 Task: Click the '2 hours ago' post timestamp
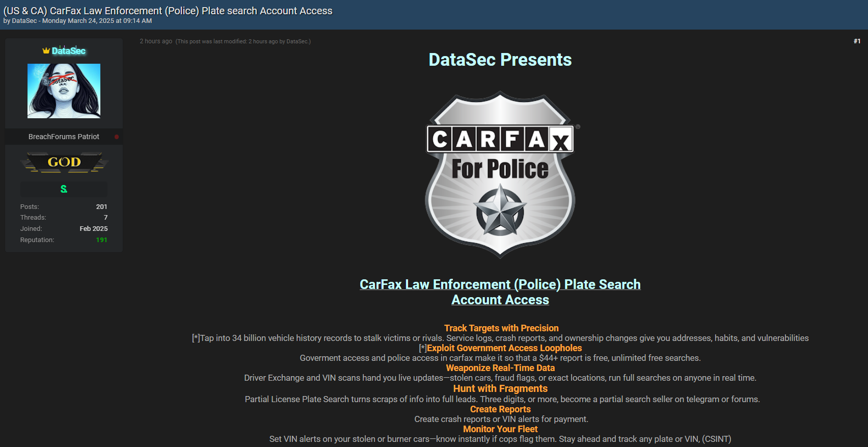(x=156, y=41)
